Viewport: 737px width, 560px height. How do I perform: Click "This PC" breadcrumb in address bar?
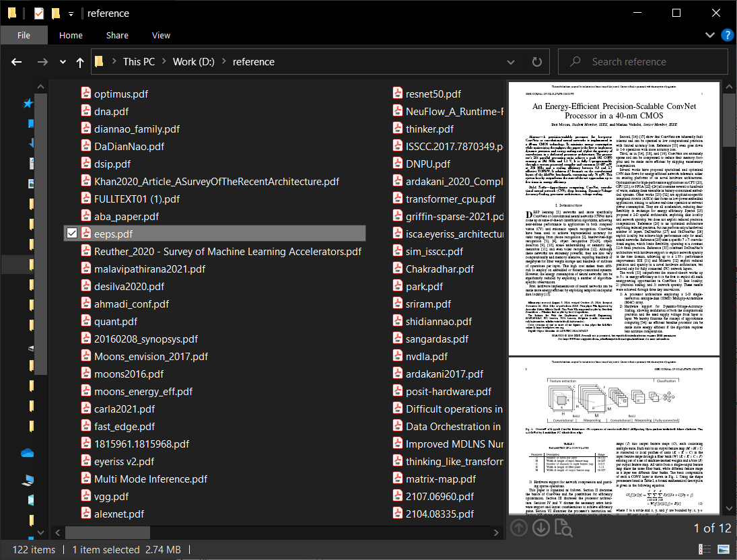pyautogui.click(x=139, y=62)
